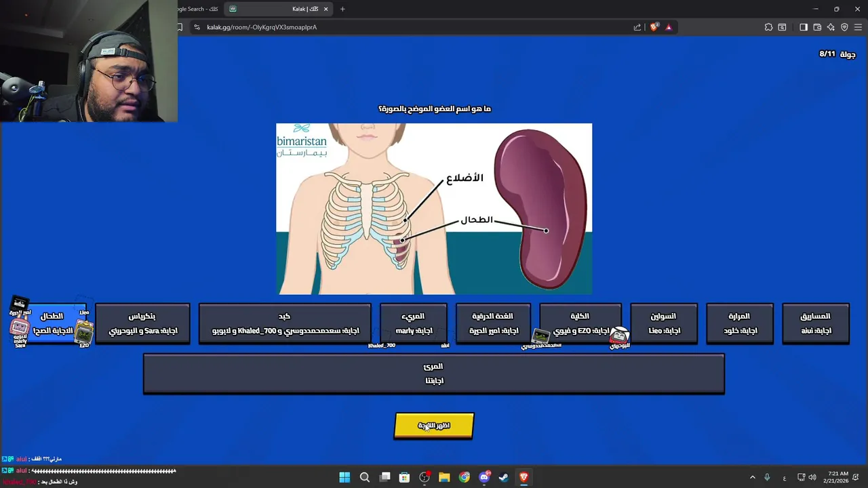Open File Explorer from the taskbar
The height and width of the screenshot is (488, 868).
click(x=444, y=477)
